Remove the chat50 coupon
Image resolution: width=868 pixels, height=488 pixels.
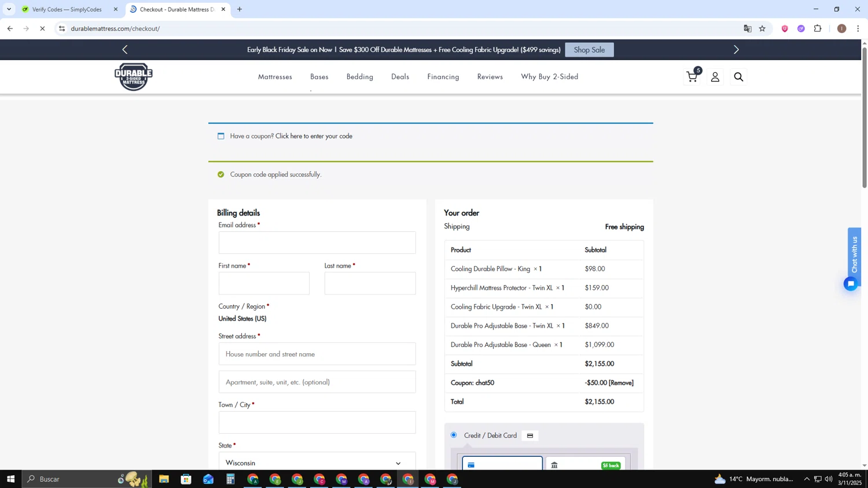(x=621, y=383)
